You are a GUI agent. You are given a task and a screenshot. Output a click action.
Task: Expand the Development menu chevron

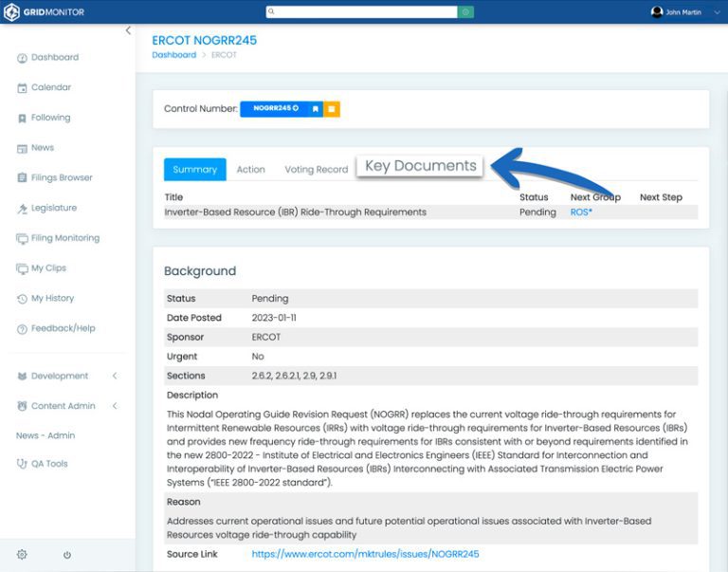pyautogui.click(x=115, y=376)
